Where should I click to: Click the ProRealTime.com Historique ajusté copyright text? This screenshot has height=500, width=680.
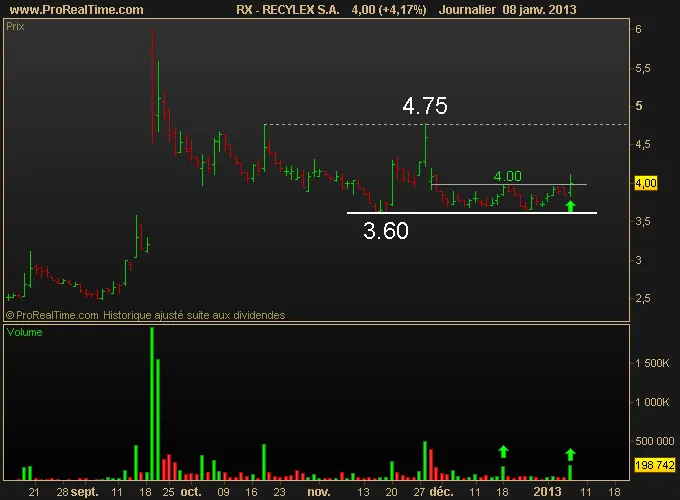pyautogui.click(x=146, y=315)
